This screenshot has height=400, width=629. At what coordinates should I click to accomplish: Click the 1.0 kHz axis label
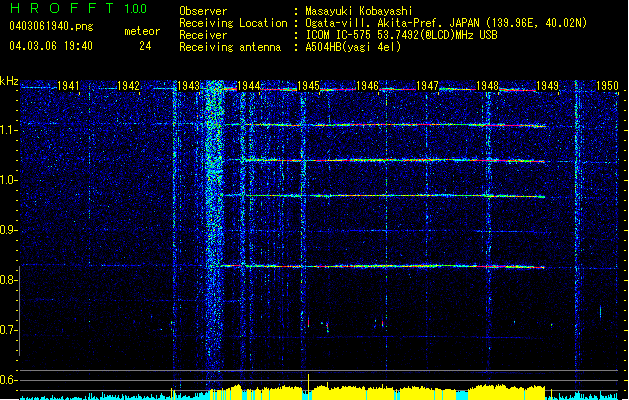click(x=9, y=180)
